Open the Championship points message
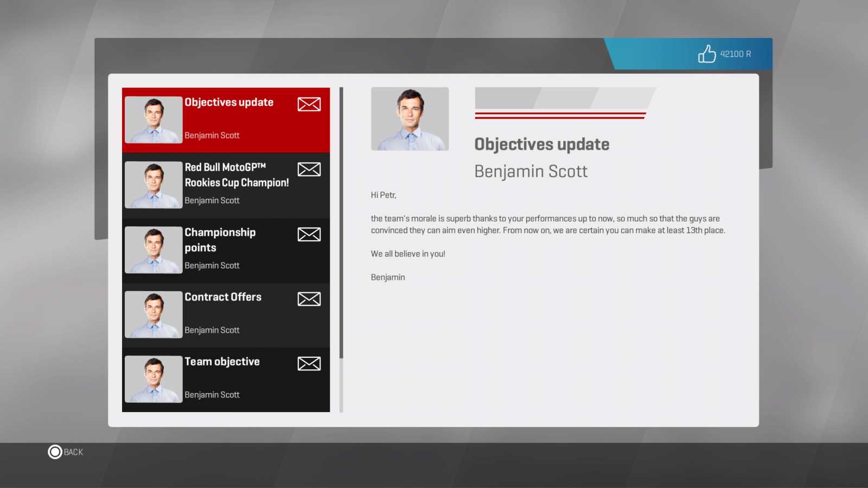Screen dimensions: 868x488 click(220, 240)
